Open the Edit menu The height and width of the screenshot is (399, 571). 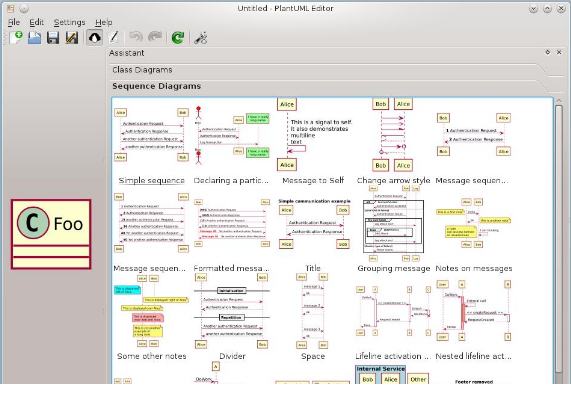[36, 22]
